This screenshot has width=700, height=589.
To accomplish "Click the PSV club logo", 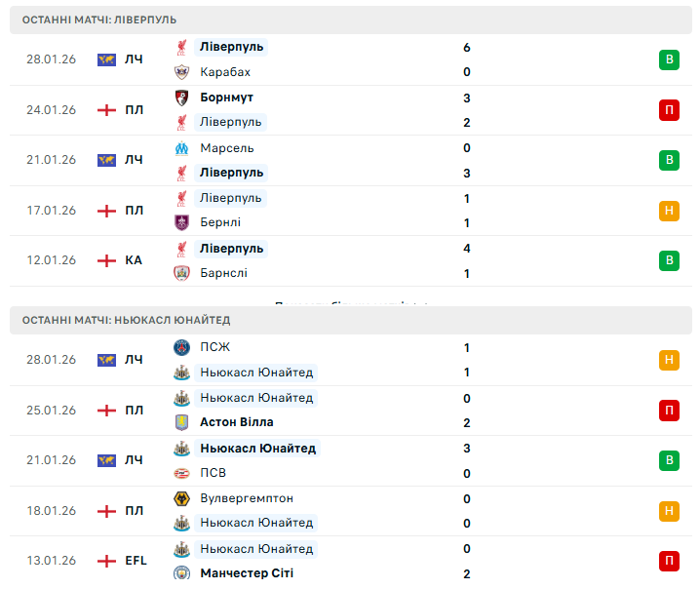I will click(x=181, y=473).
